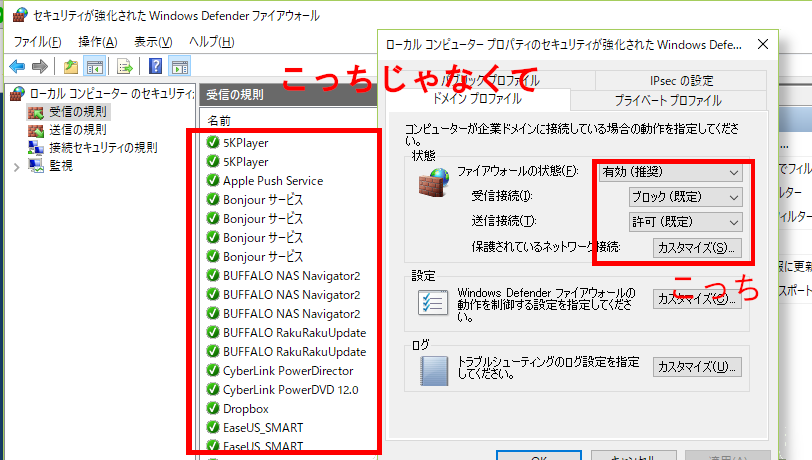Click the Up one level folder icon
Screen dimensions: 812x460
(x=71, y=66)
